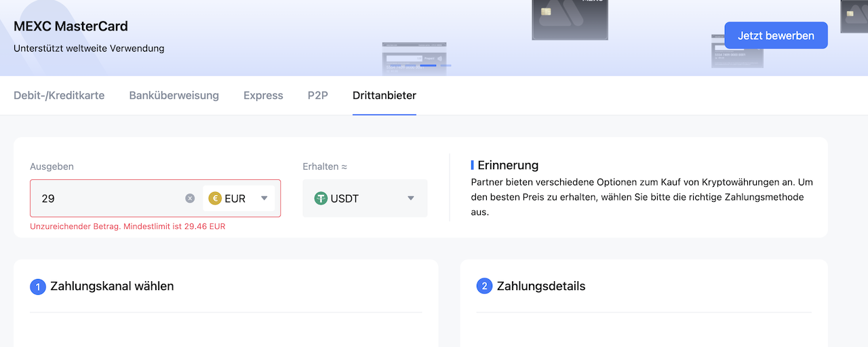Go to the P2P tab
This screenshot has height=347, width=868.
click(x=318, y=95)
